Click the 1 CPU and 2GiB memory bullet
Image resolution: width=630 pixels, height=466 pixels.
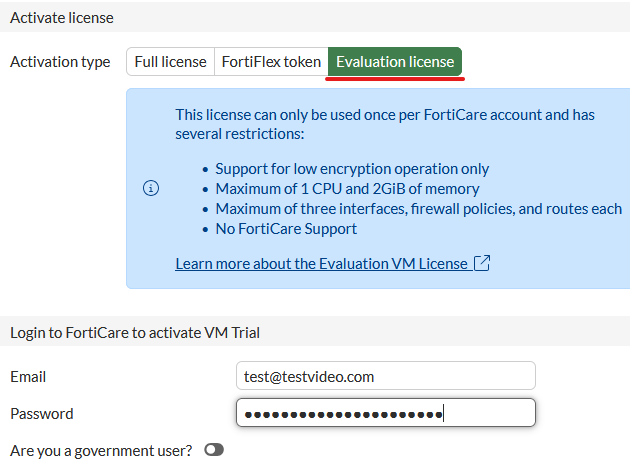pyautogui.click(x=347, y=189)
